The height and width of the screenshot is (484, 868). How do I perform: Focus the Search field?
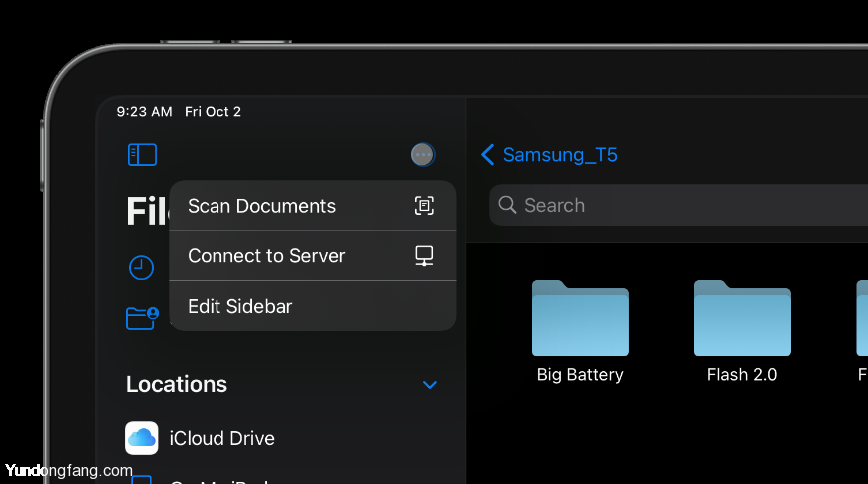(x=678, y=205)
